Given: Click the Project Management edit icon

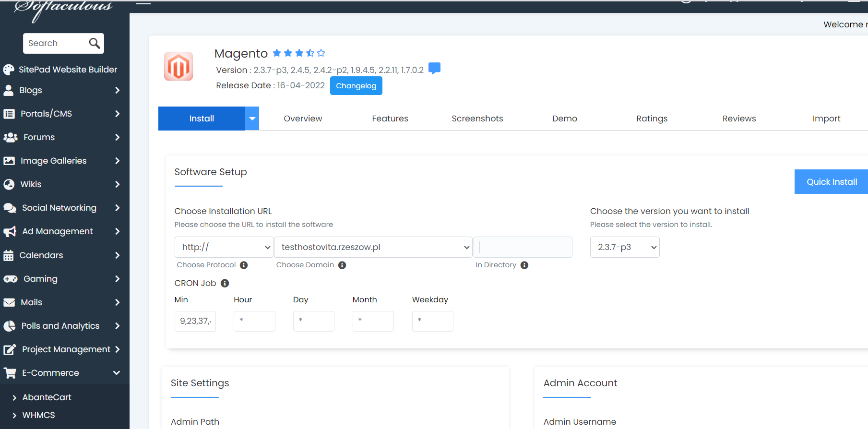Looking at the screenshot, I should pos(10,349).
